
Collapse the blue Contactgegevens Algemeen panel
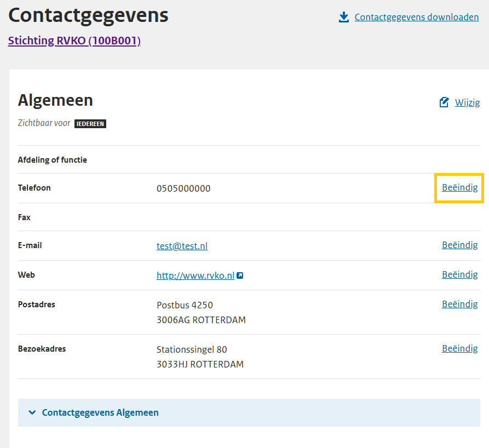point(100,412)
